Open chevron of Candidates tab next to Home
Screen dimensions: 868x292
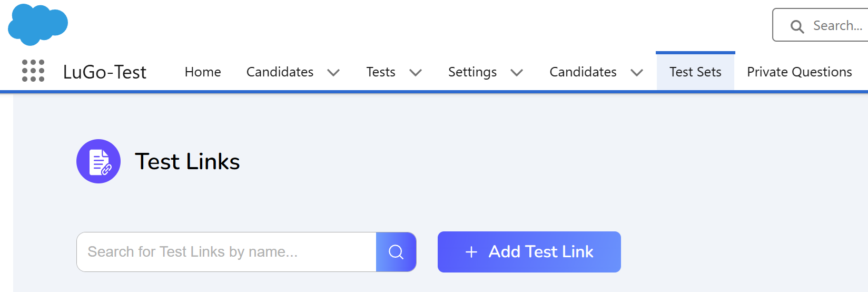point(333,73)
